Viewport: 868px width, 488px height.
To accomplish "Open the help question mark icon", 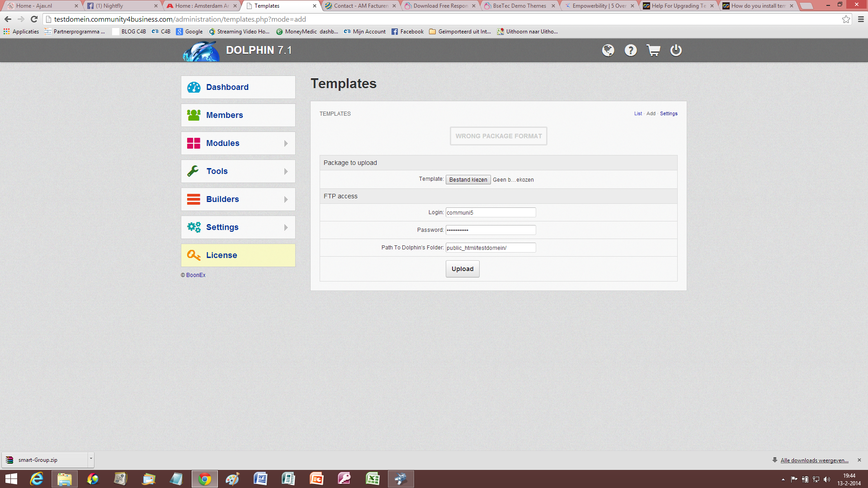I will pyautogui.click(x=631, y=50).
